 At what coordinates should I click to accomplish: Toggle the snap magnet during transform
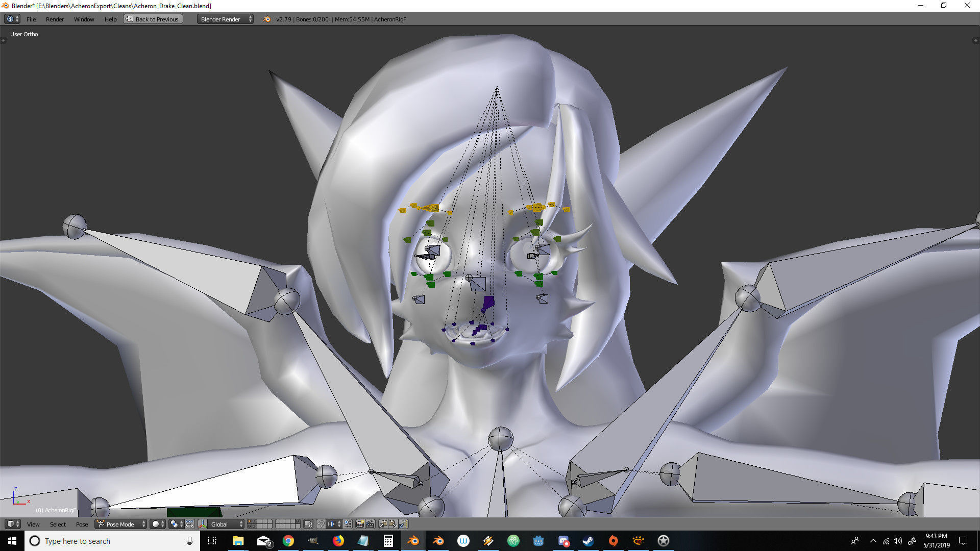point(321,524)
